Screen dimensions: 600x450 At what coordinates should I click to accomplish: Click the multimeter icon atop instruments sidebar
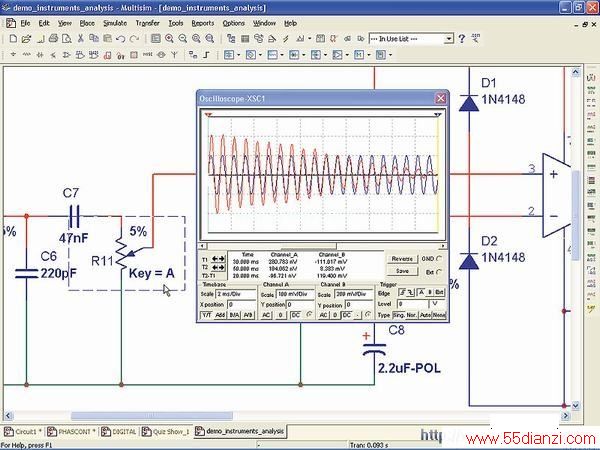pyautogui.click(x=591, y=78)
